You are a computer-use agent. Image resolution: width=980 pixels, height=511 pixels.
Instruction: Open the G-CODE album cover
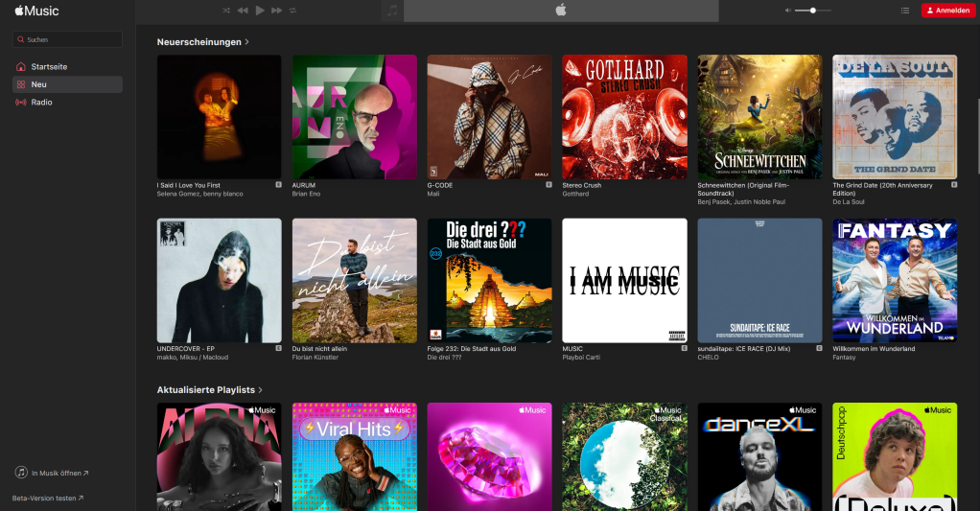pyautogui.click(x=489, y=117)
